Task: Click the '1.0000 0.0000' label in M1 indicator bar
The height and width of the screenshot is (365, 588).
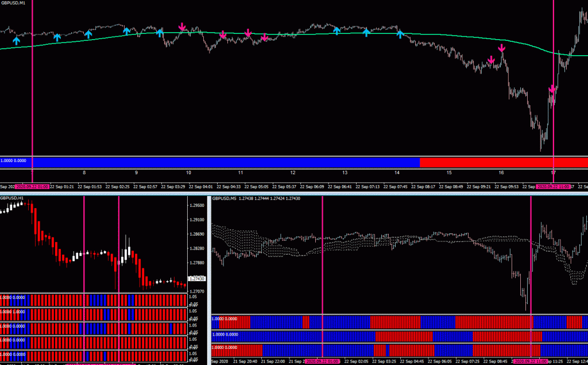Action: click(14, 161)
